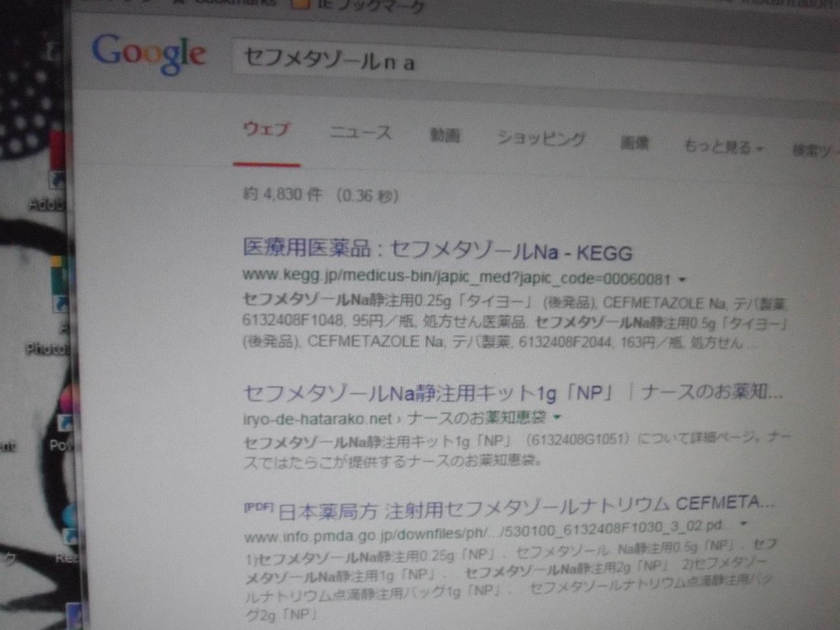Screen dimensions: 840x630
Task: Open the 動画 tab
Action: click(444, 136)
